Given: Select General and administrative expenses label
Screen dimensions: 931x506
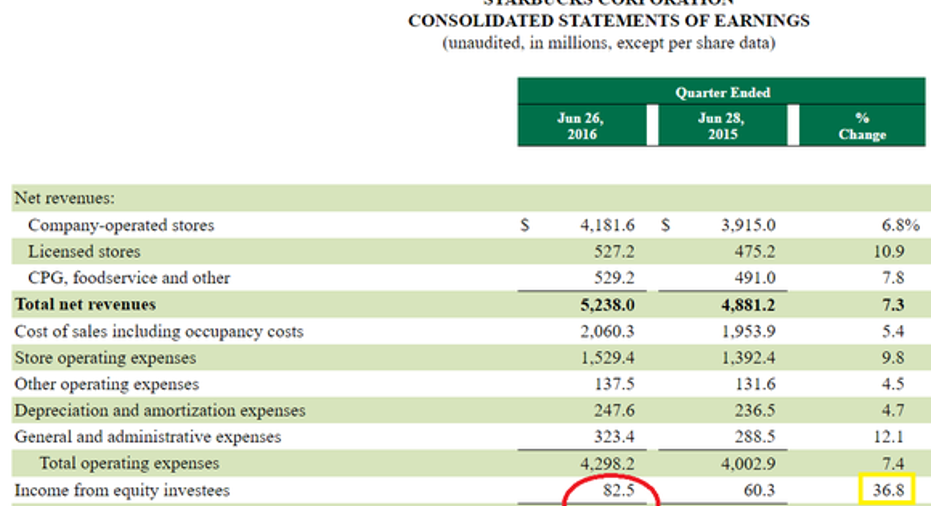Looking at the screenshot, I should (x=148, y=437).
